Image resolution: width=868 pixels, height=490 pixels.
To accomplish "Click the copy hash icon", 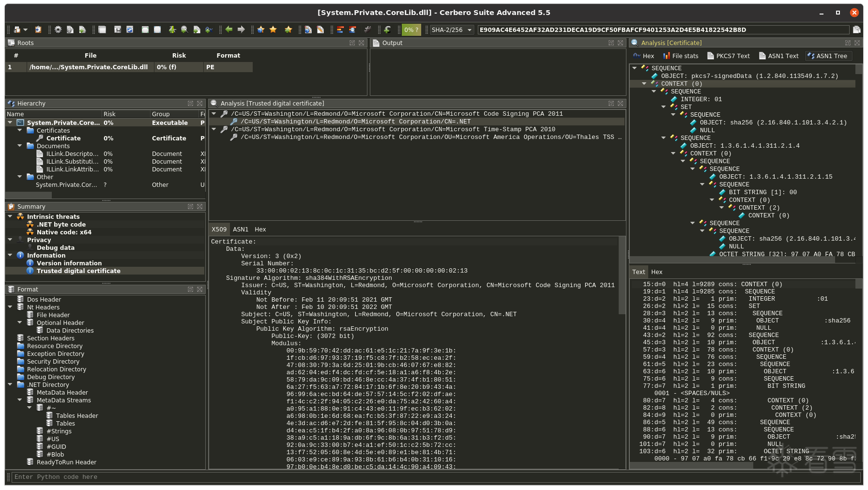I will pyautogui.click(x=856, y=30).
